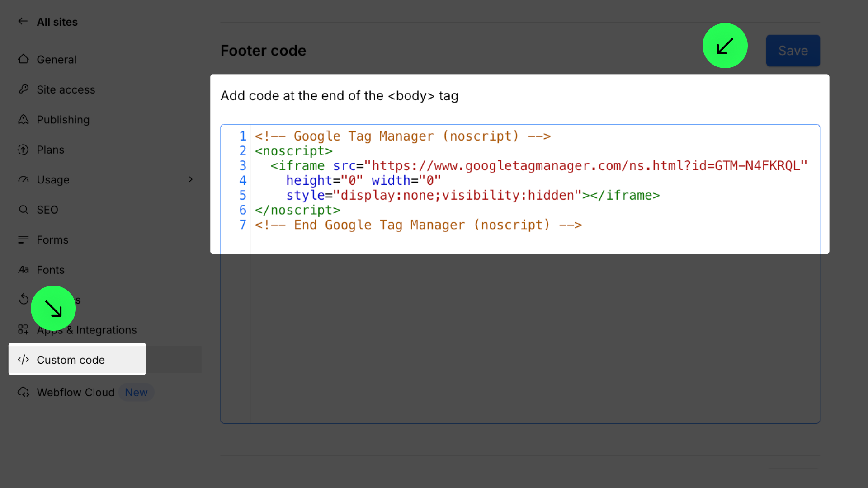Open Publishing via its cloud icon
The width and height of the screenshot is (868, 488).
pyautogui.click(x=23, y=119)
